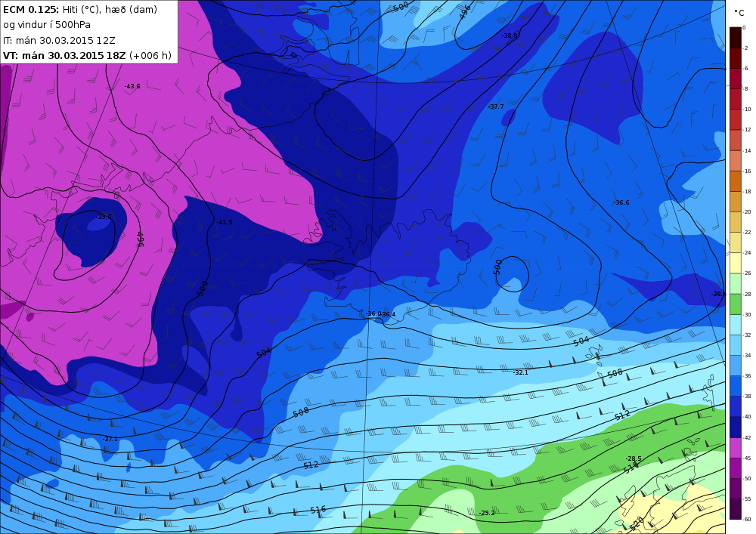Click the '-38.8' temperature value on the map
Screen dimensions: 756x534
click(509, 35)
